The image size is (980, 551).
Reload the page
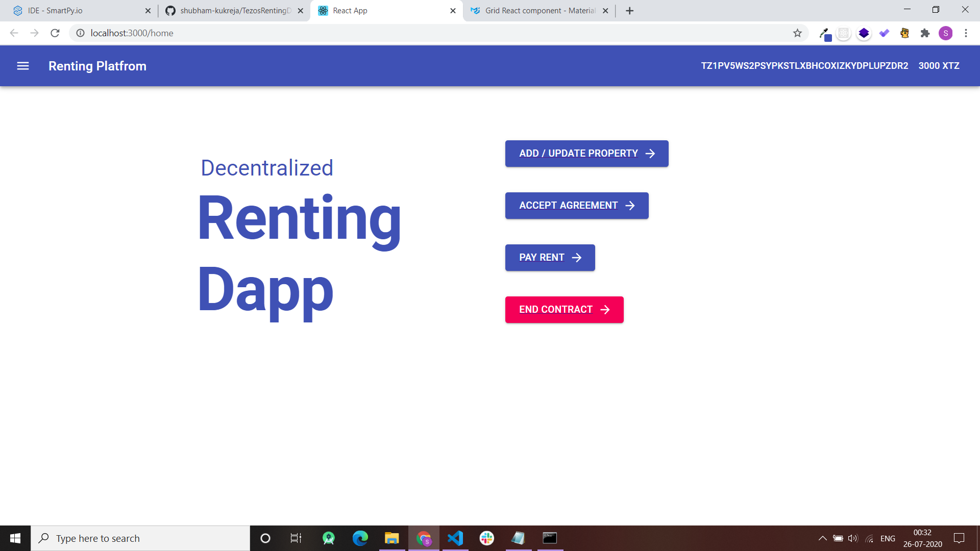pos(55,33)
